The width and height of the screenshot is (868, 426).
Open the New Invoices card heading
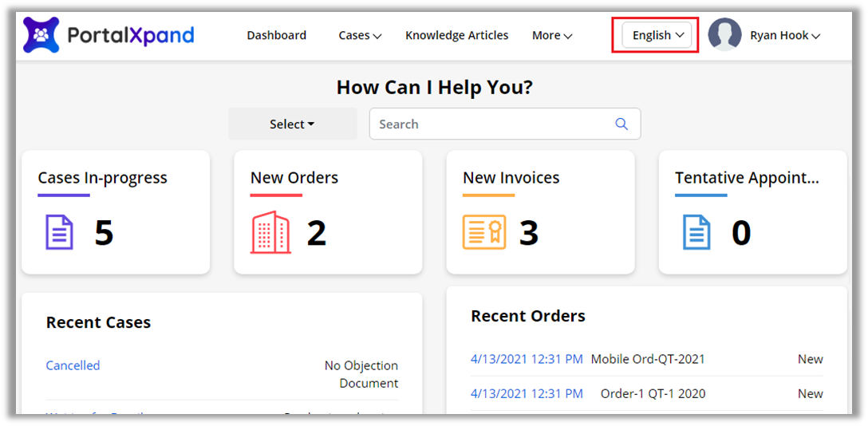pyautogui.click(x=511, y=178)
